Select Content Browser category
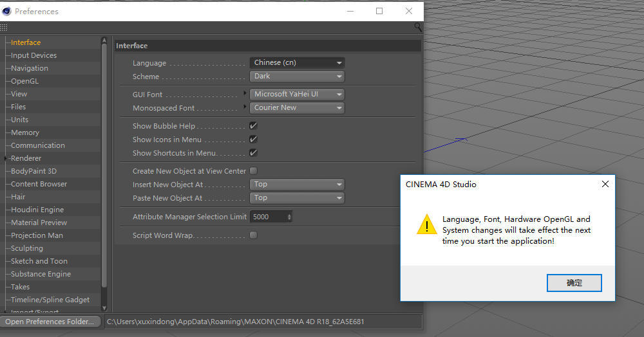644x337 pixels. click(39, 184)
